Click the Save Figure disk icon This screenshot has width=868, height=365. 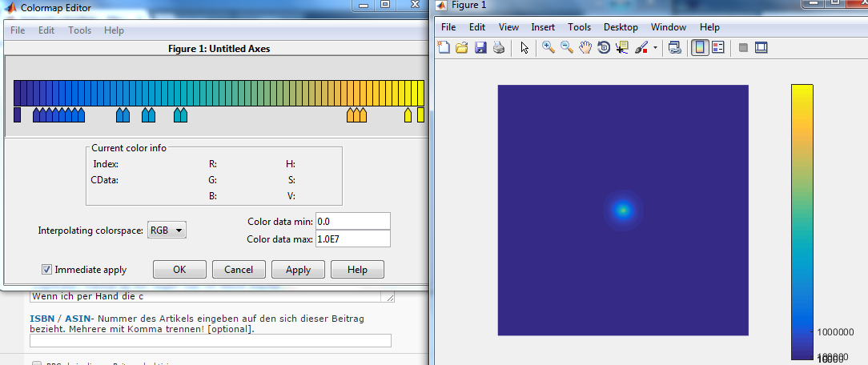pos(480,48)
